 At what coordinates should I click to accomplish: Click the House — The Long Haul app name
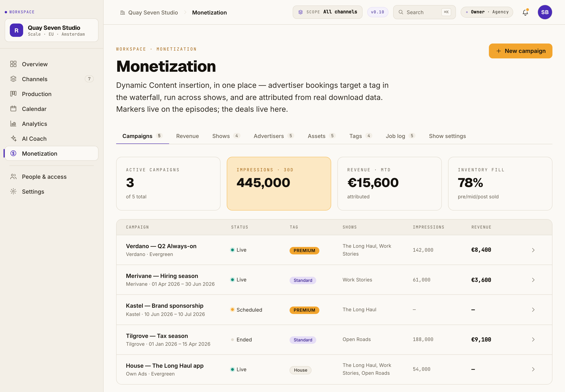point(165,366)
